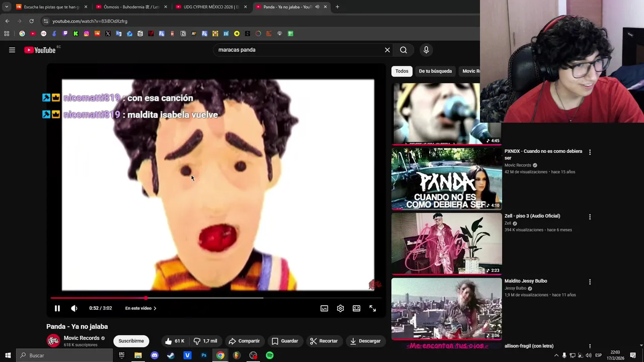Open the 'PANDA Cuando no es como debiera ser' thumbnail
644x362 pixels.
point(447,178)
